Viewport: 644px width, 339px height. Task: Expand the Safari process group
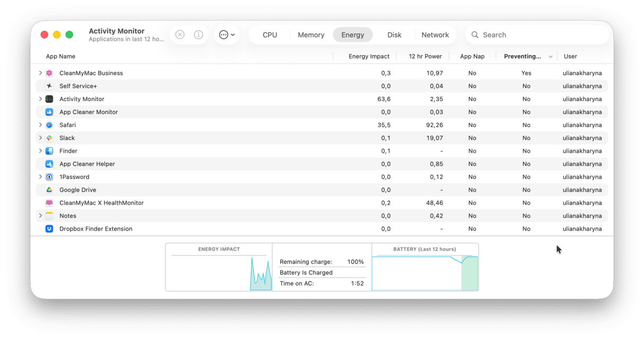40,125
